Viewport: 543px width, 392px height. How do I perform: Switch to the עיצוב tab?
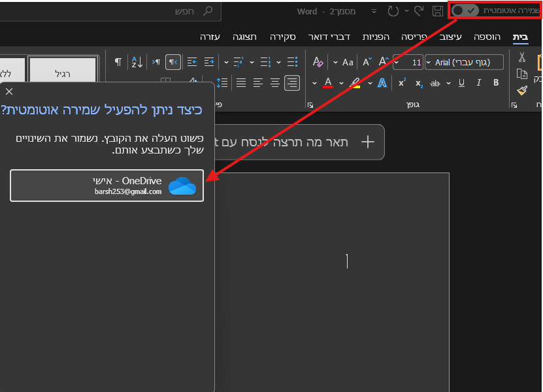(450, 37)
